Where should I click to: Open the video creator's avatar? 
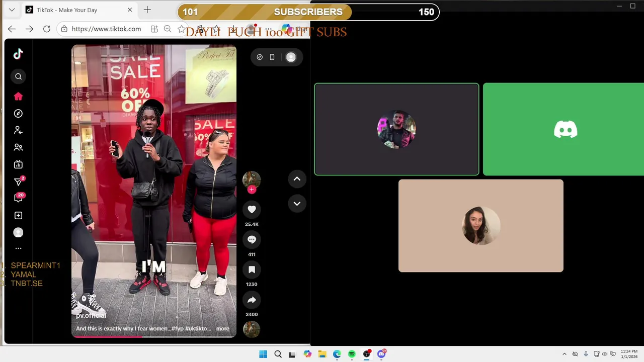pos(252,180)
